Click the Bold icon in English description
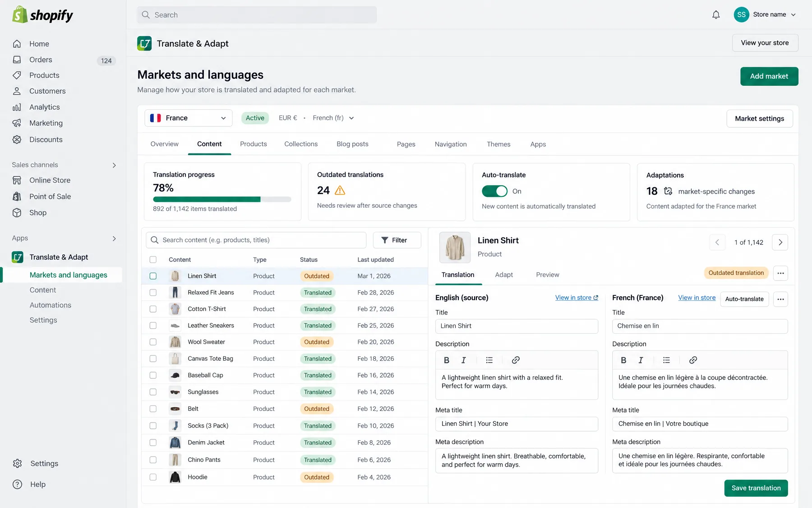The width and height of the screenshot is (812, 508). [x=447, y=360]
